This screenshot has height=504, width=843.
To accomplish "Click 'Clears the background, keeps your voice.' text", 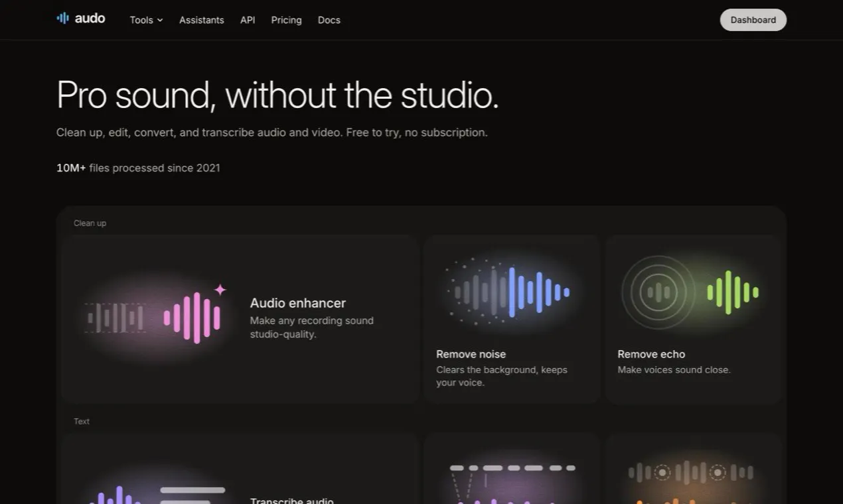I will click(x=502, y=376).
